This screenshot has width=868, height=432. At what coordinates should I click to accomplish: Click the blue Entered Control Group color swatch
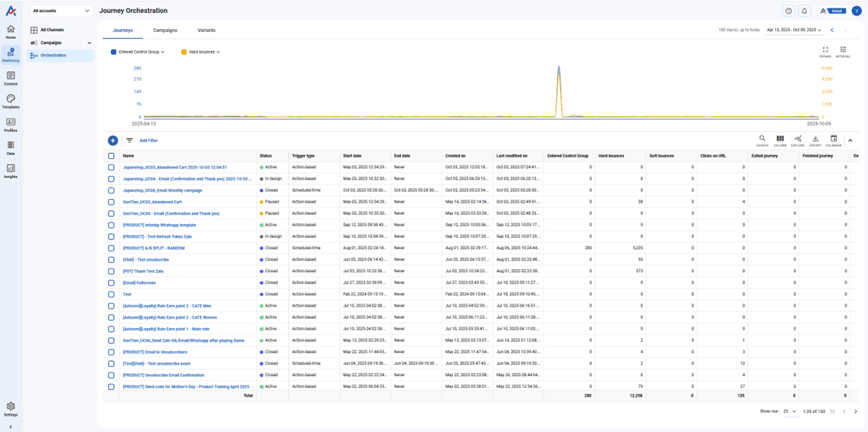[x=114, y=52]
